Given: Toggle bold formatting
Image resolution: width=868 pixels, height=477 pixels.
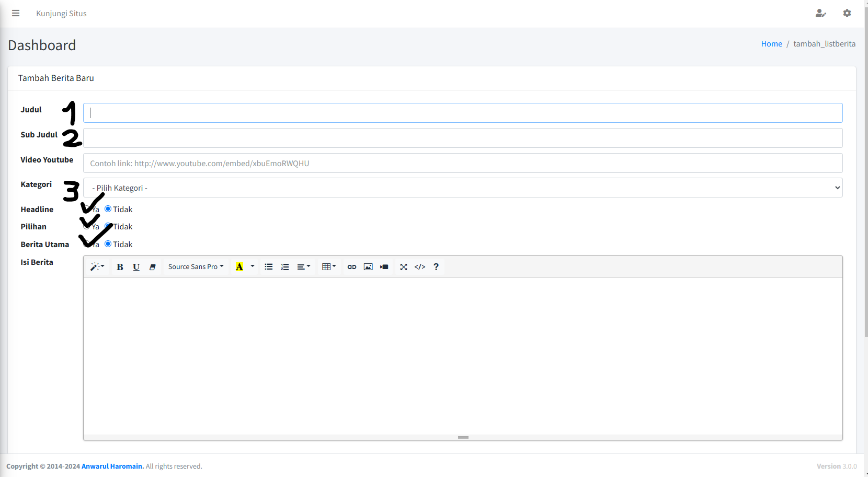Looking at the screenshot, I should (120, 266).
